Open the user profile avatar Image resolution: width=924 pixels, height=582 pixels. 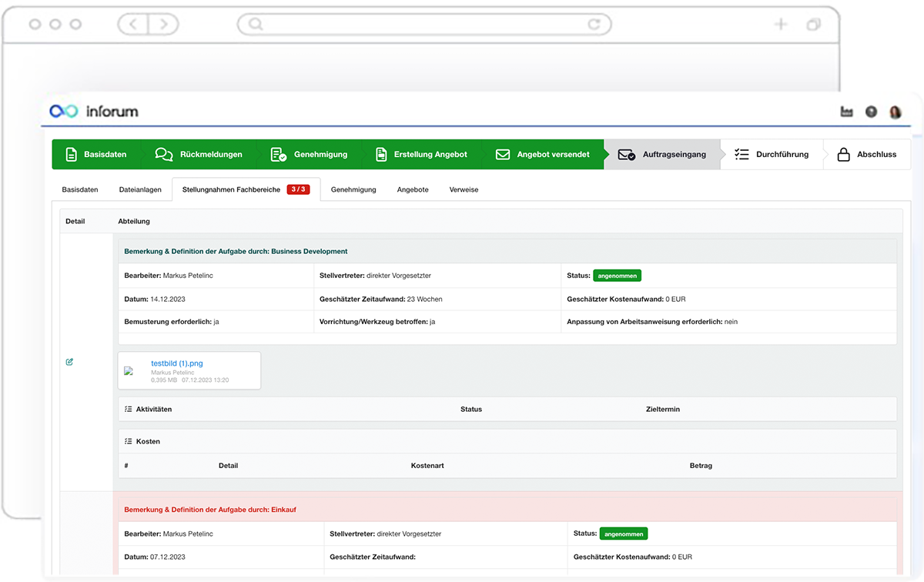coord(896,112)
